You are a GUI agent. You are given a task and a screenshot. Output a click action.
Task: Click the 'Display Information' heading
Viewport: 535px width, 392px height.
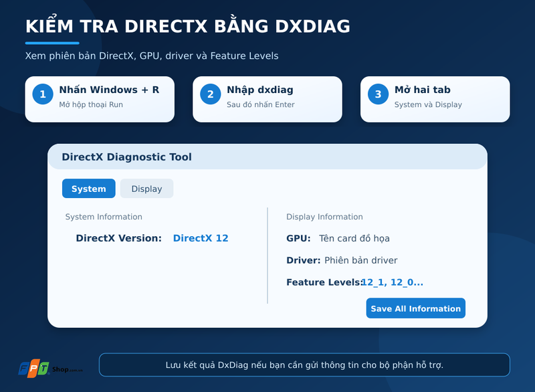tap(324, 217)
